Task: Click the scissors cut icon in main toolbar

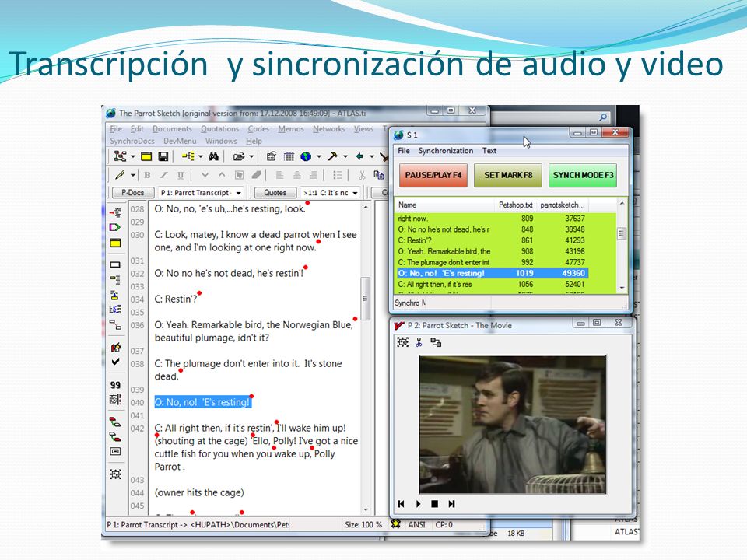Action: (x=362, y=175)
